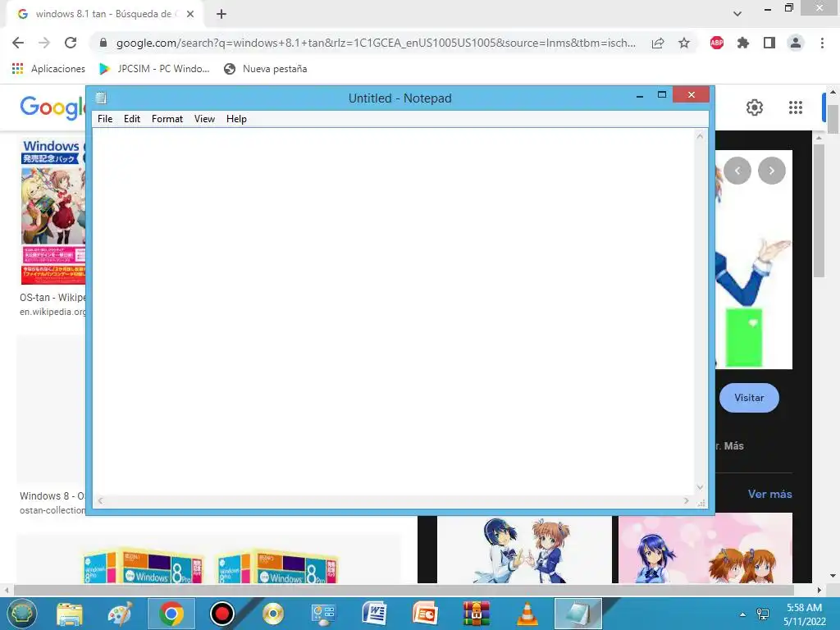Image resolution: width=840 pixels, height=630 pixels.
Task: Close the 'windows 8.1 tan' tab
Action: [189, 14]
